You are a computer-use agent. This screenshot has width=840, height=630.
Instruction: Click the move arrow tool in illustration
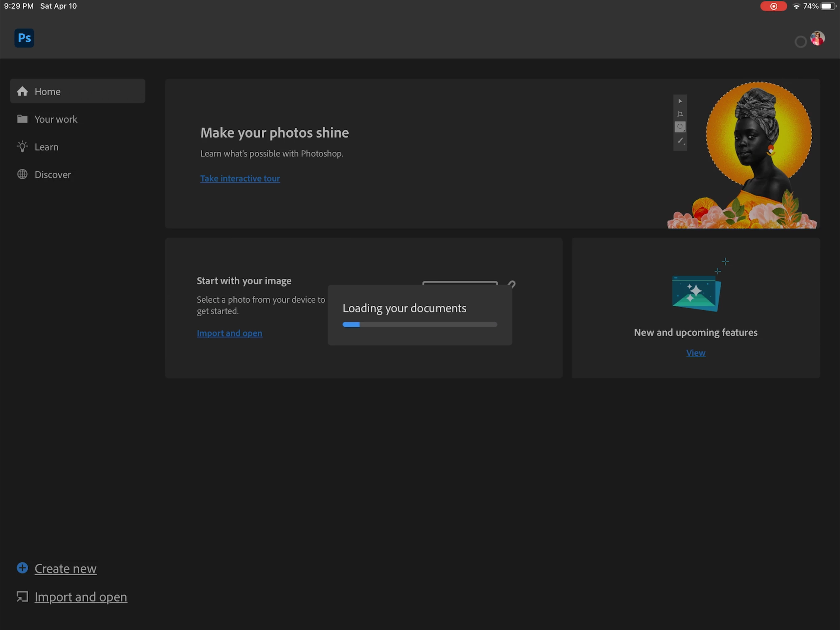point(680,101)
